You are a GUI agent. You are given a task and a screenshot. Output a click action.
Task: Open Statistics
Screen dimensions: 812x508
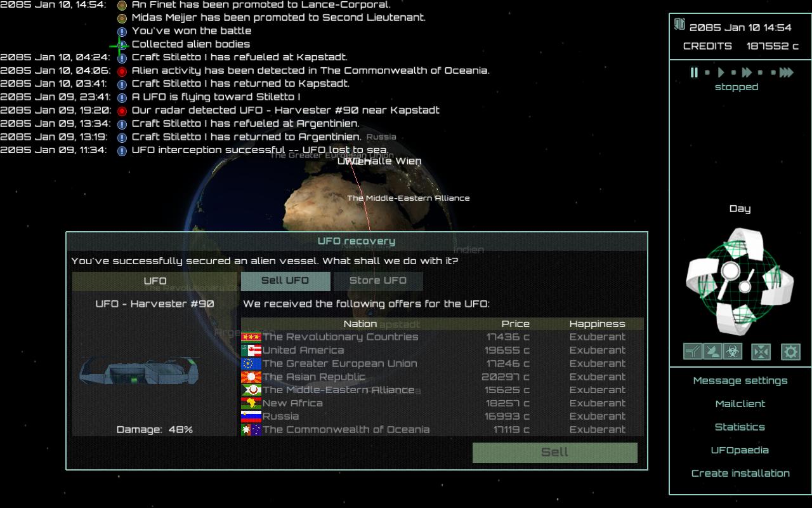coord(740,427)
